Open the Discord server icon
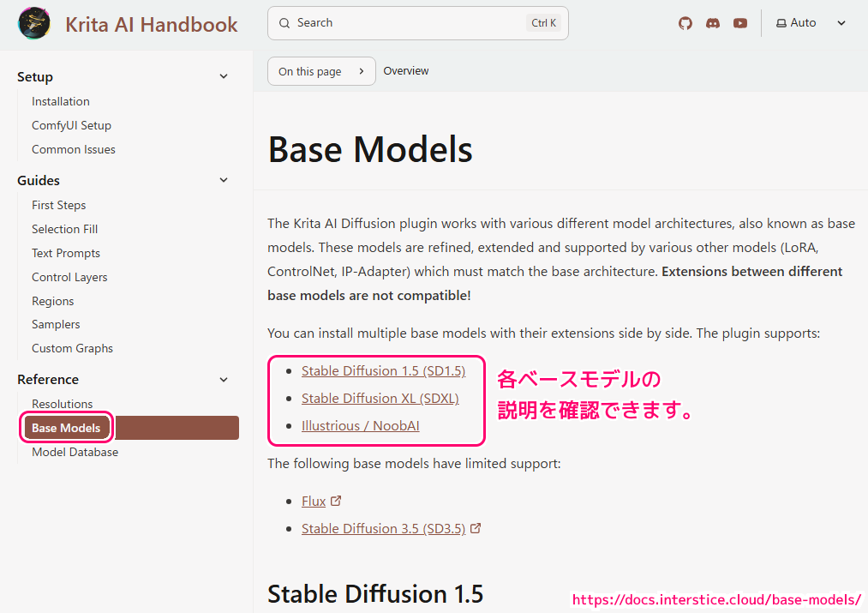868x613 pixels. tap(713, 23)
